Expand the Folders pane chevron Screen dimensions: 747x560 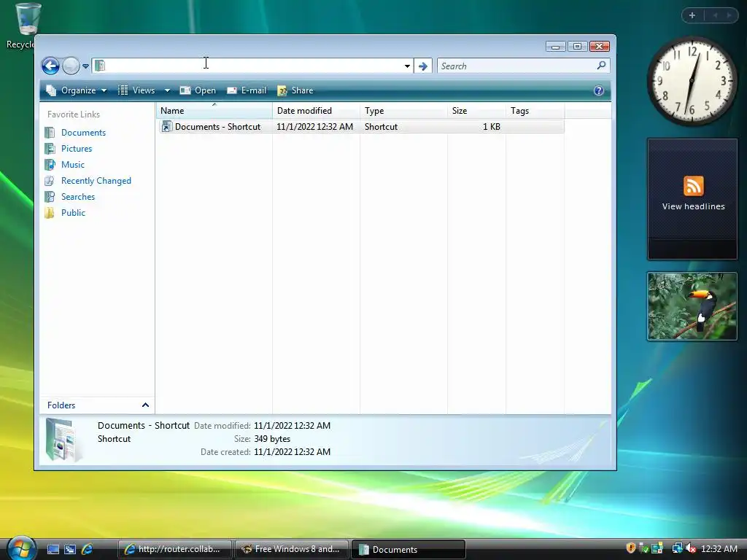(145, 405)
